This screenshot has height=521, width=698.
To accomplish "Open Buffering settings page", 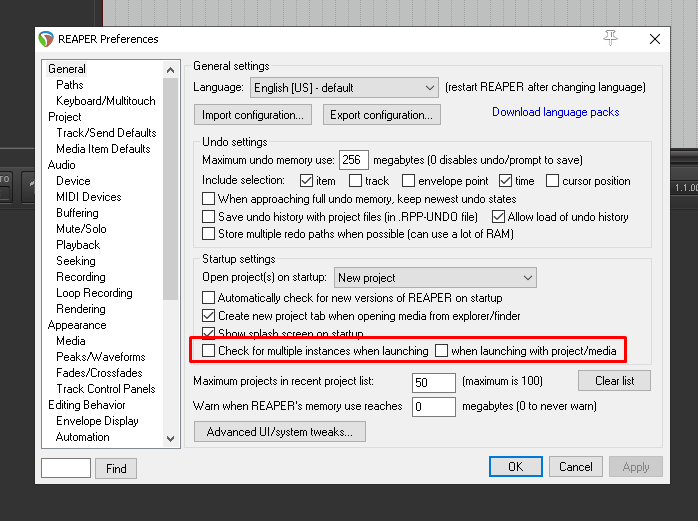I will click(77, 213).
